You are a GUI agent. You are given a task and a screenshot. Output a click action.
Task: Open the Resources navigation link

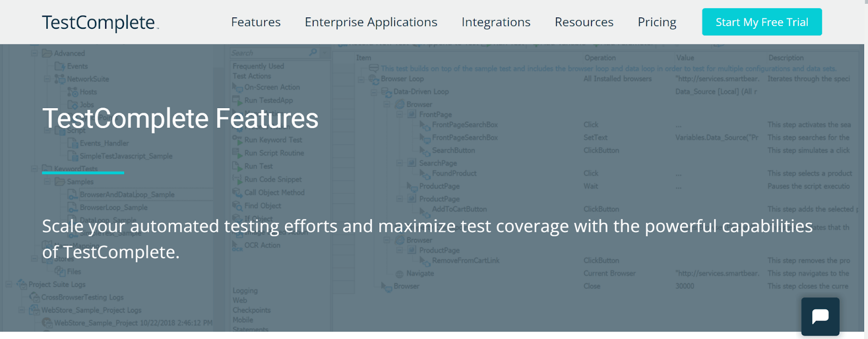pos(584,22)
